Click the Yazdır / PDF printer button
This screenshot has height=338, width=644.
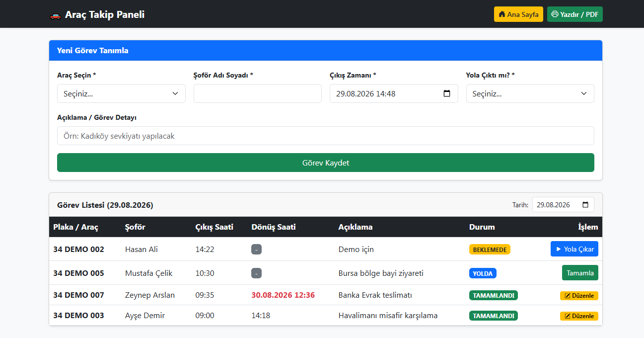575,14
